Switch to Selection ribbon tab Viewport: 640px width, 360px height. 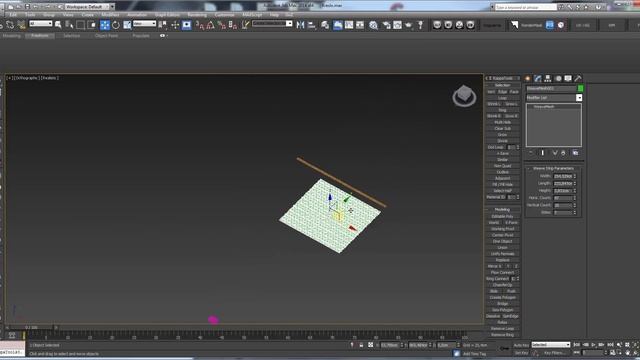click(71, 36)
